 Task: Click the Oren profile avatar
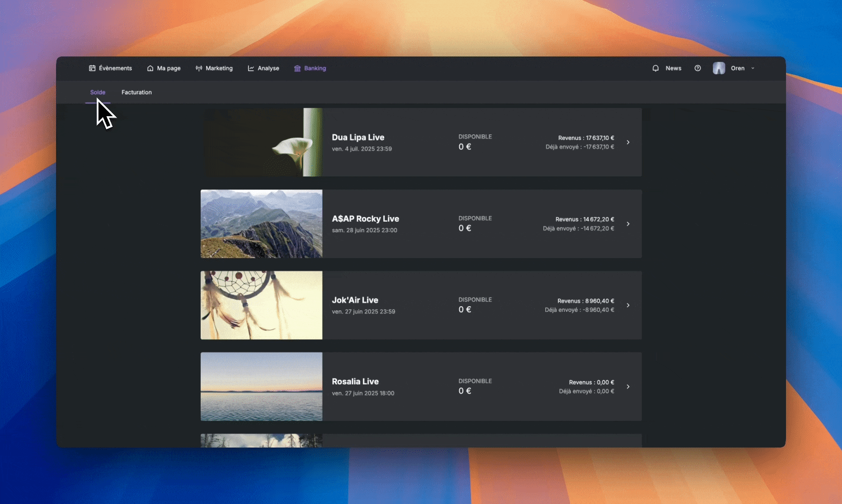[719, 68]
